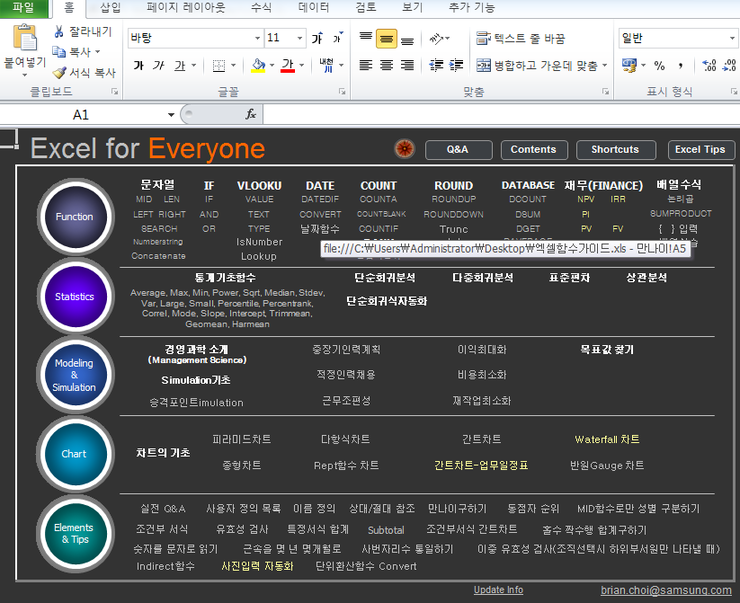Viewport: 740px width, 603px height.
Task: Align text to top of cell
Action: pos(366,38)
